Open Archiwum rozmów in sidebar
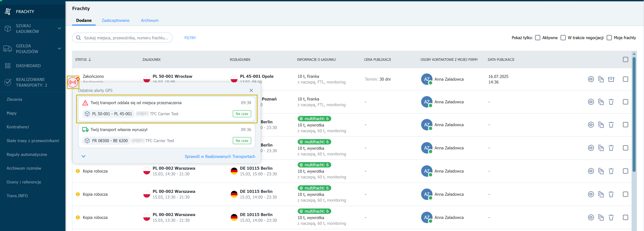Screen dimensions: 644x231 click(24, 168)
